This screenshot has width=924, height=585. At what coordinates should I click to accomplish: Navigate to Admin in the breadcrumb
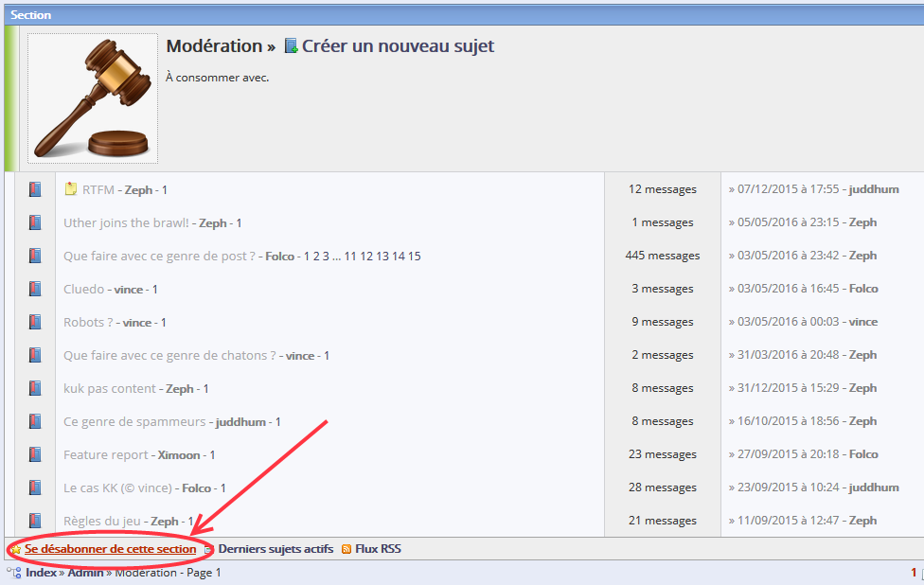pos(85,573)
